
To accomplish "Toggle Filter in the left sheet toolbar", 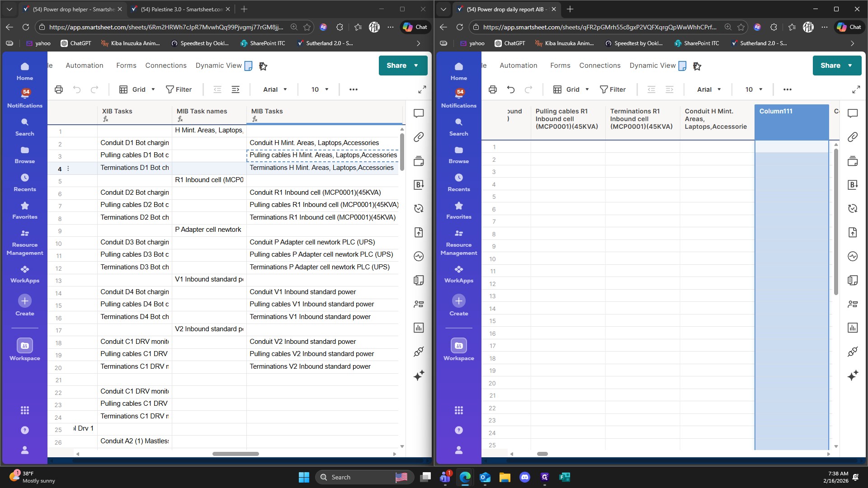I will pos(179,89).
